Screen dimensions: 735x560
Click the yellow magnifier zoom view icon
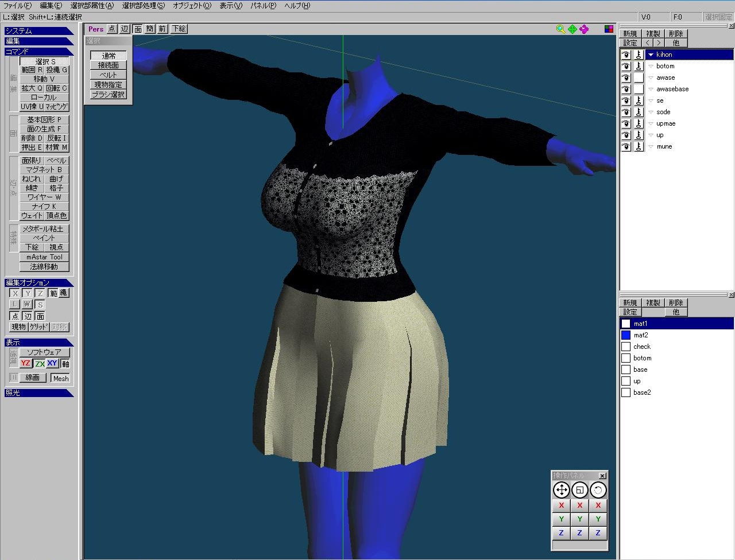coord(560,29)
